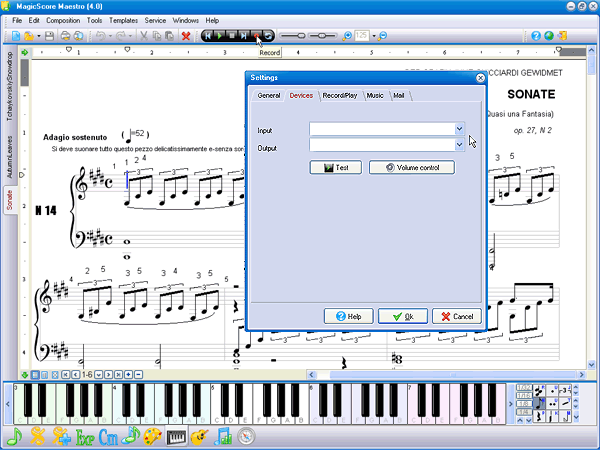
Task: Click the Test button in Settings
Action: [x=336, y=168]
